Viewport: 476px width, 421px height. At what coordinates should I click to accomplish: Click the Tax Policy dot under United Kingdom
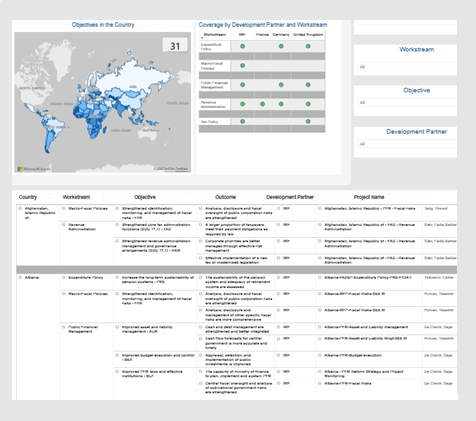(308, 121)
